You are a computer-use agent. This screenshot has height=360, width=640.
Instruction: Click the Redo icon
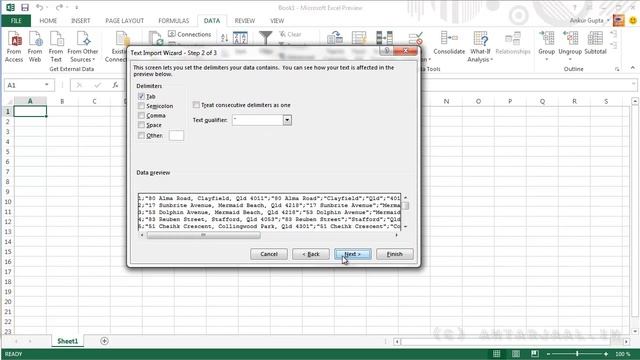[x=60, y=7]
